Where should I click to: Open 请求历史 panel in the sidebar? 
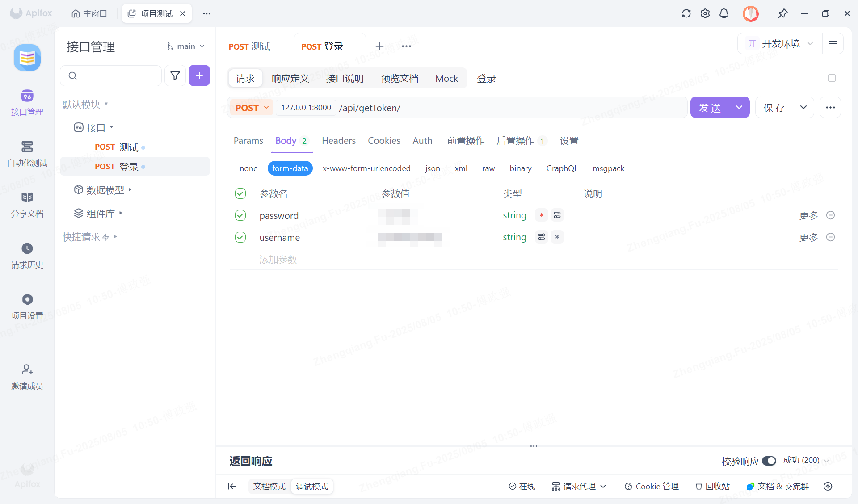point(27,256)
